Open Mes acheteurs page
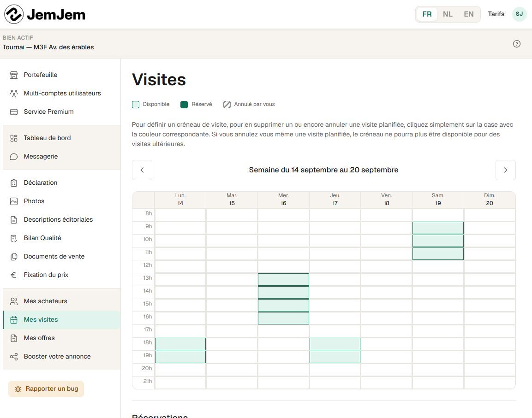 (x=61, y=301)
